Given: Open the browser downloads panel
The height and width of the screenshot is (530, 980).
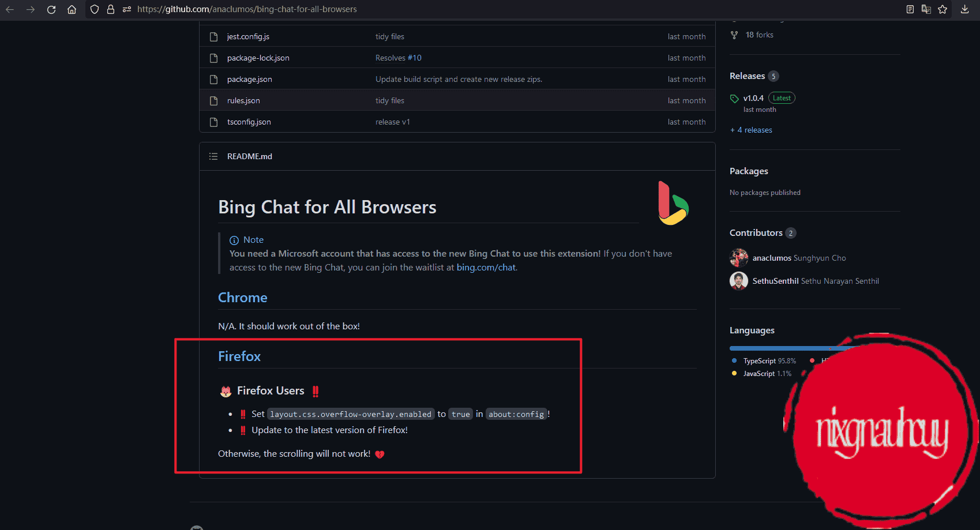Looking at the screenshot, I should click(964, 9).
